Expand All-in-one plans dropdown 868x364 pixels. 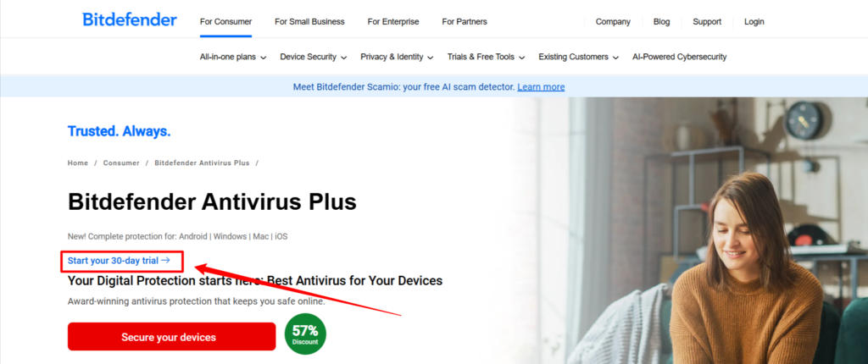(233, 57)
